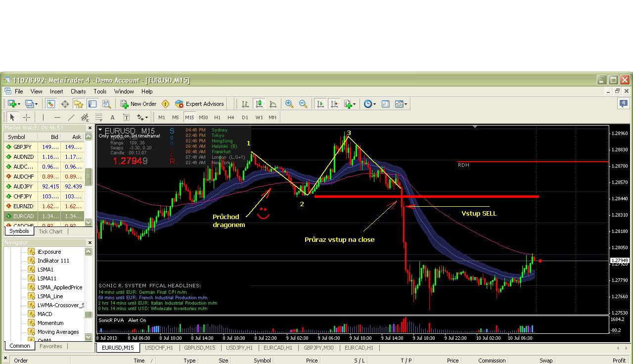This screenshot has width=633, height=364.
Task: Switch to the Tick Chart tab
Action: (x=50, y=231)
